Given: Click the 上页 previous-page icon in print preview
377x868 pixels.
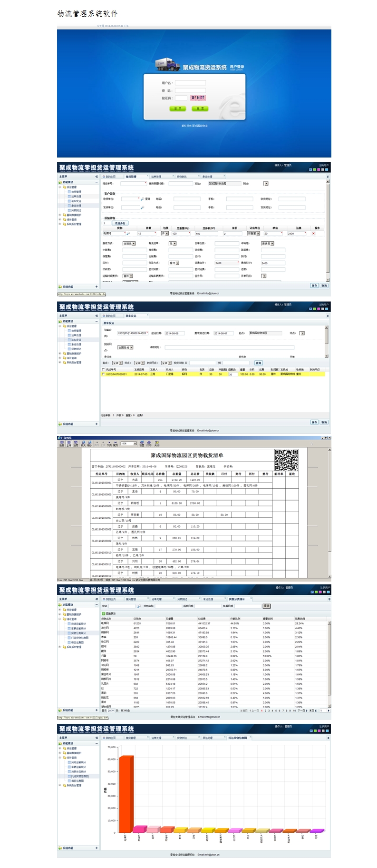Looking at the screenshot, I should tap(103, 444).
